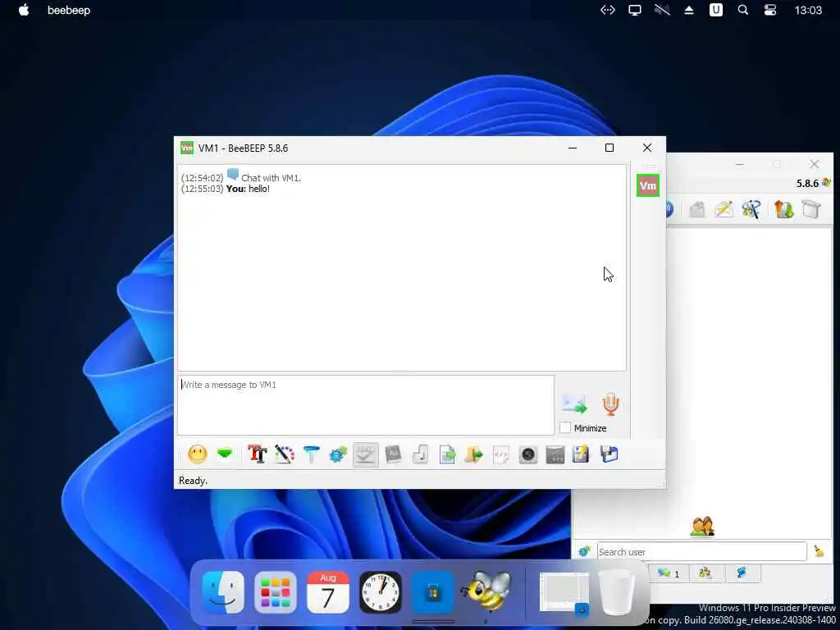
Task: Open the beebeep menu in menu bar
Action: click(69, 10)
